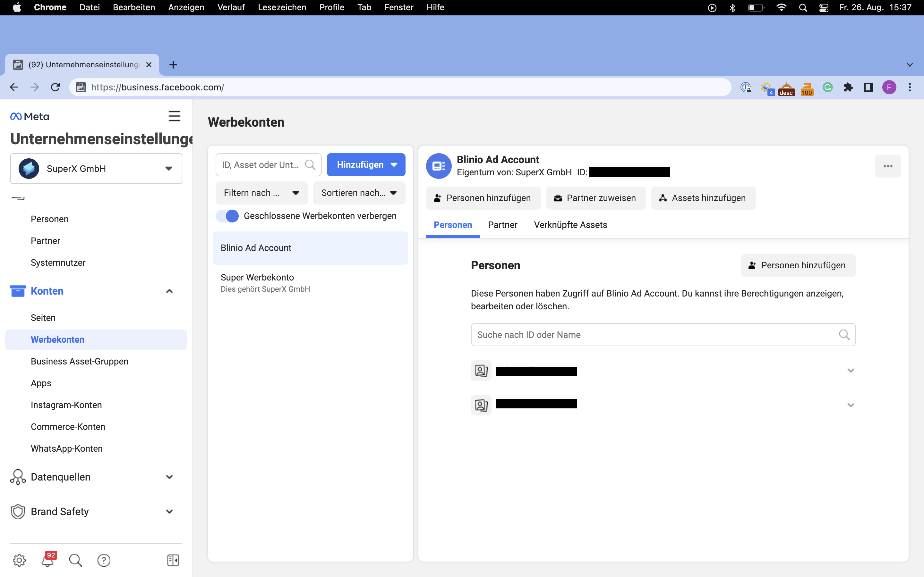
Task: Collapse the Konten section
Action: pos(169,291)
